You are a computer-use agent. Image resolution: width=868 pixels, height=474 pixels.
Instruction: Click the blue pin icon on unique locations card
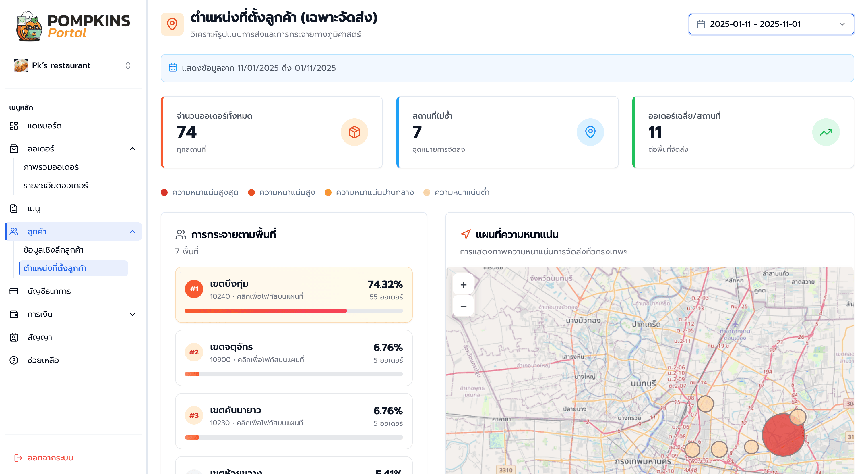[590, 132]
